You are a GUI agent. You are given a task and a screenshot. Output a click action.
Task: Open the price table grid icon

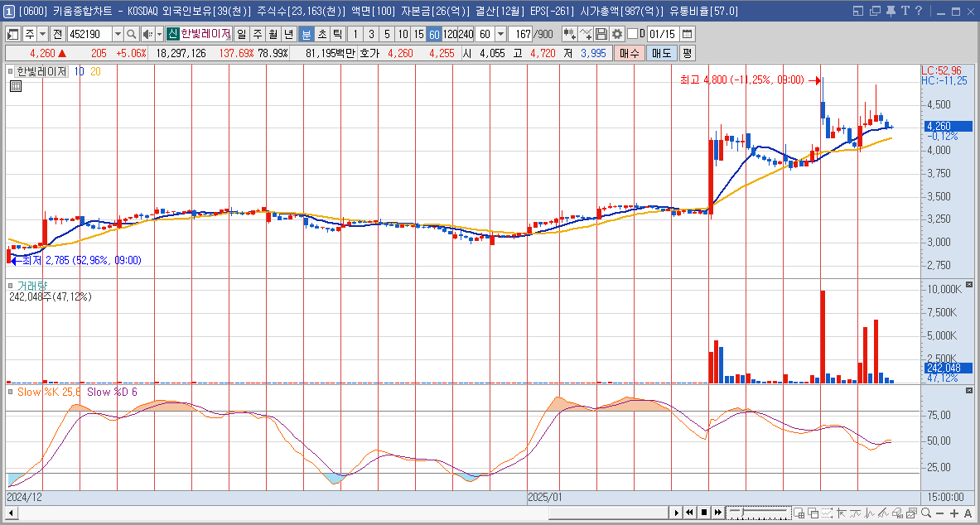(x=16, y=85)
